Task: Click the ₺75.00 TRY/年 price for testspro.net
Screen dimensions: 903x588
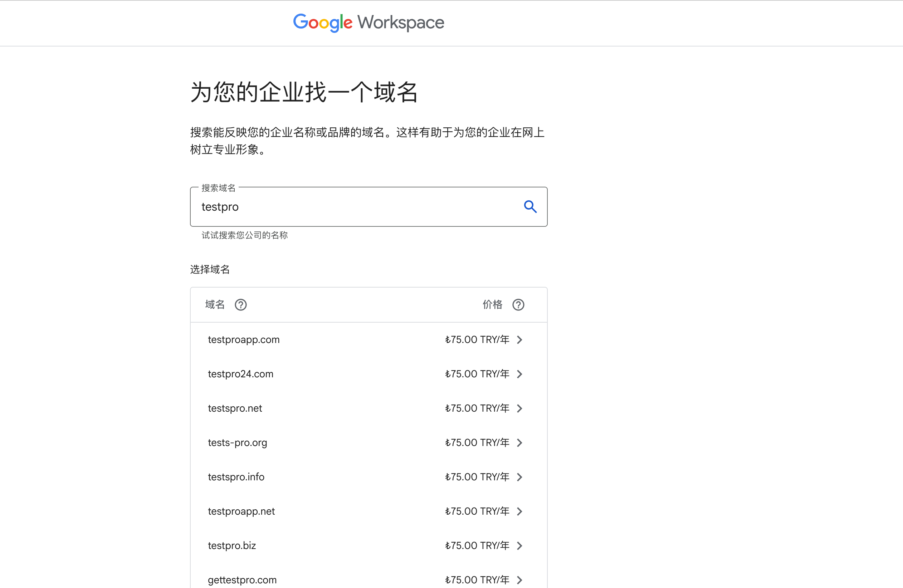Action: [x=477, y=408]
